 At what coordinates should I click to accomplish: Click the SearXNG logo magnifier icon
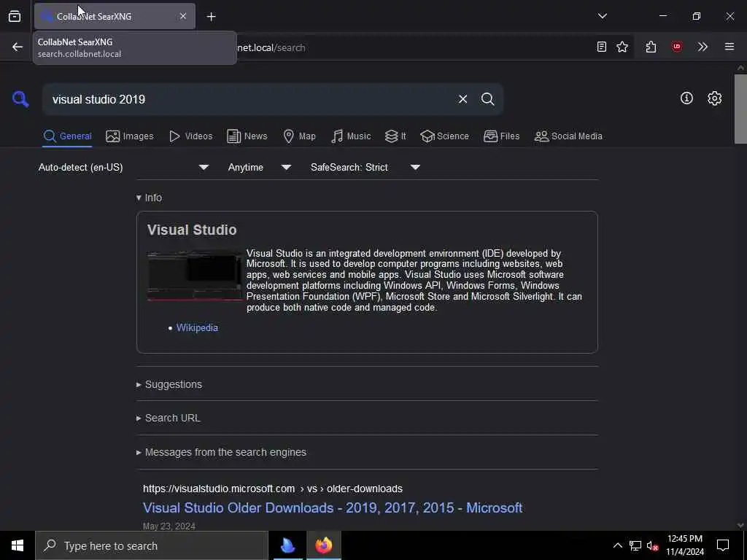(20, 99)
